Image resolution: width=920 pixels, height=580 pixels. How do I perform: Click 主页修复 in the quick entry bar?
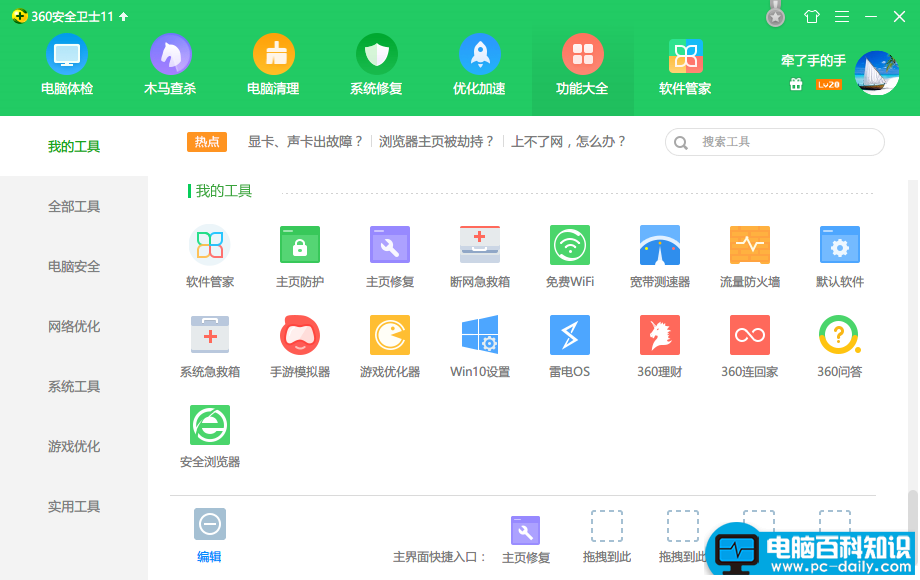pos(526,540)
